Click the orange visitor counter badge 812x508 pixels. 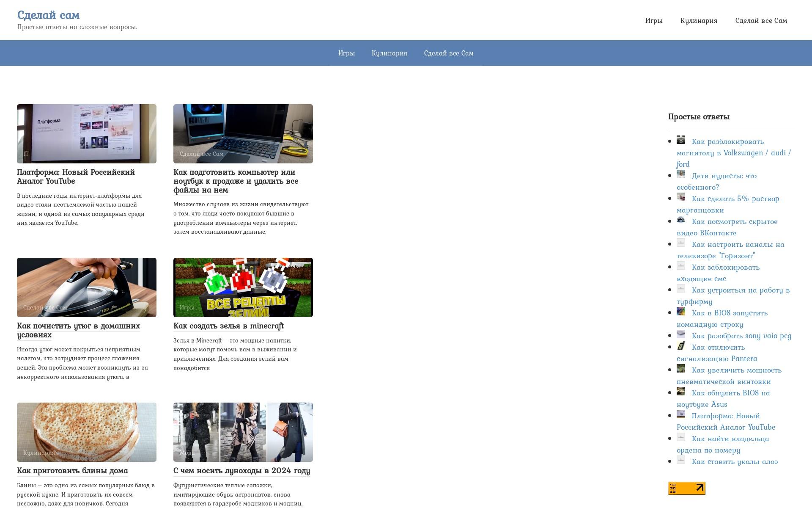687,488
